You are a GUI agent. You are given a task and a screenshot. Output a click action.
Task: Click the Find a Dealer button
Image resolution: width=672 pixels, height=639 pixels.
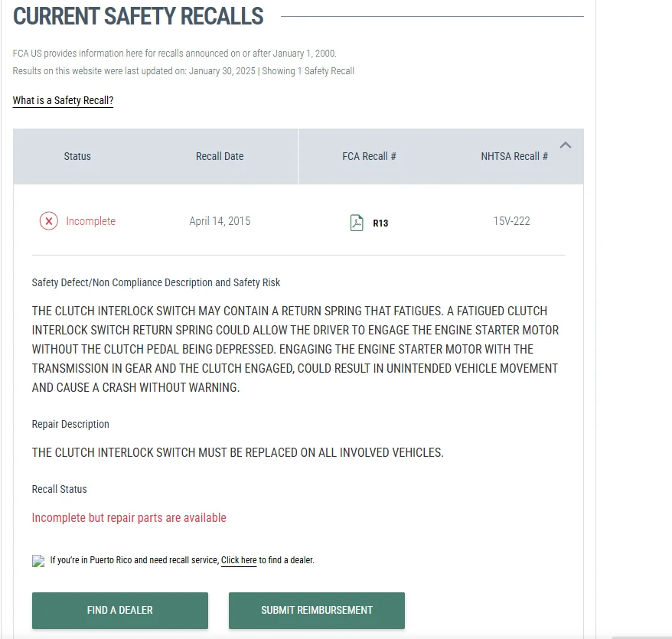tap(120, 610)
